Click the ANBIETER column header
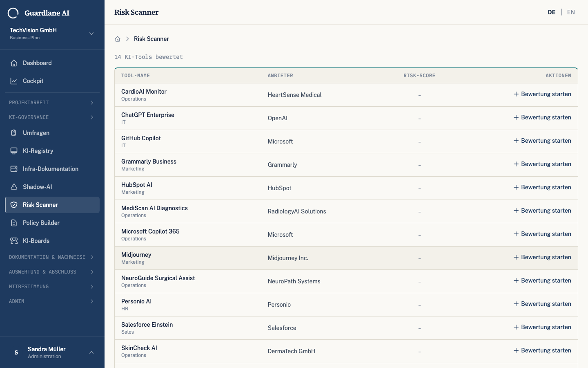588x368 pixels. click(x=281, y=76)
